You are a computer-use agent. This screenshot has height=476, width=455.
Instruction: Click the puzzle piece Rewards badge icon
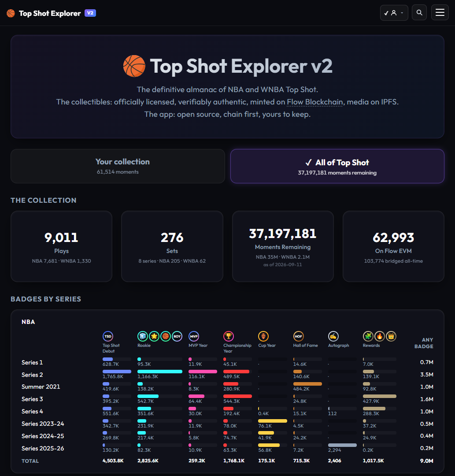click(x=368, y=336)
